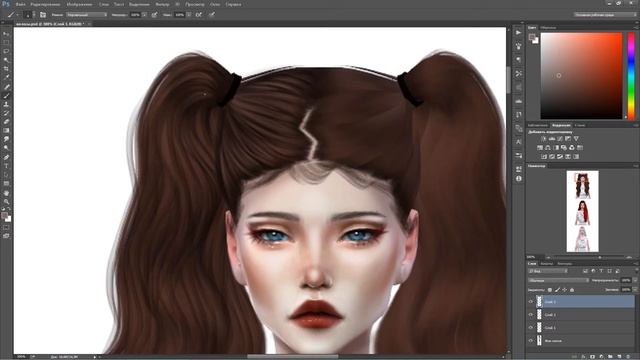Click the layer opacity value field
The image size is (640, 360).
coord(626,280)
